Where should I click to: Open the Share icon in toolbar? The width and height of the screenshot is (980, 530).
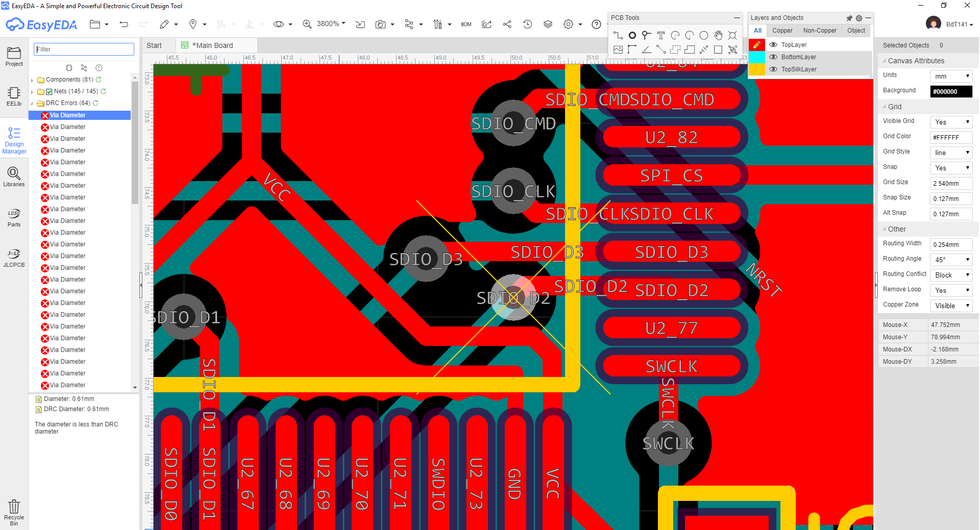[507, 24]
